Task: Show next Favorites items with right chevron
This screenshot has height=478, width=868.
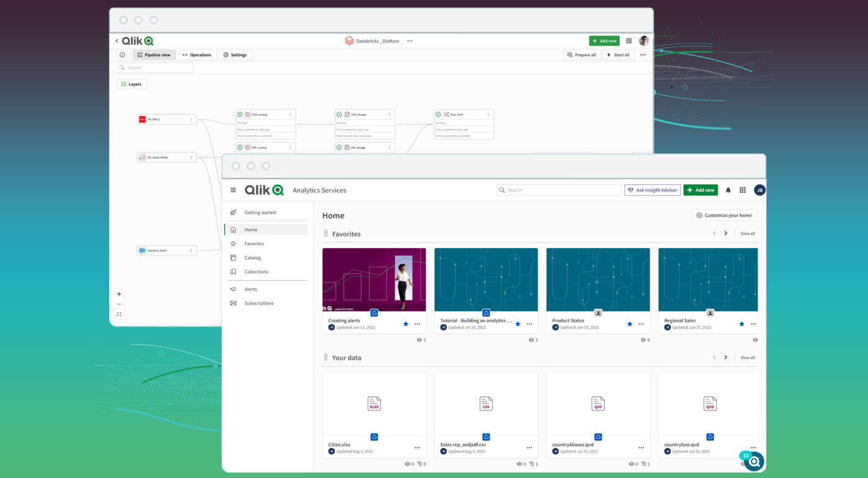Action: click(725, 234)
